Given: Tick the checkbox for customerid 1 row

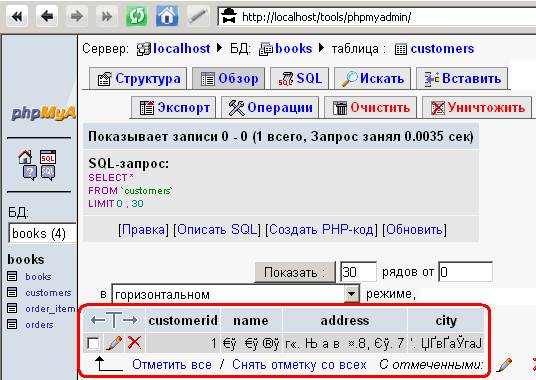Looking at the screenshot, I should point(93,343).
